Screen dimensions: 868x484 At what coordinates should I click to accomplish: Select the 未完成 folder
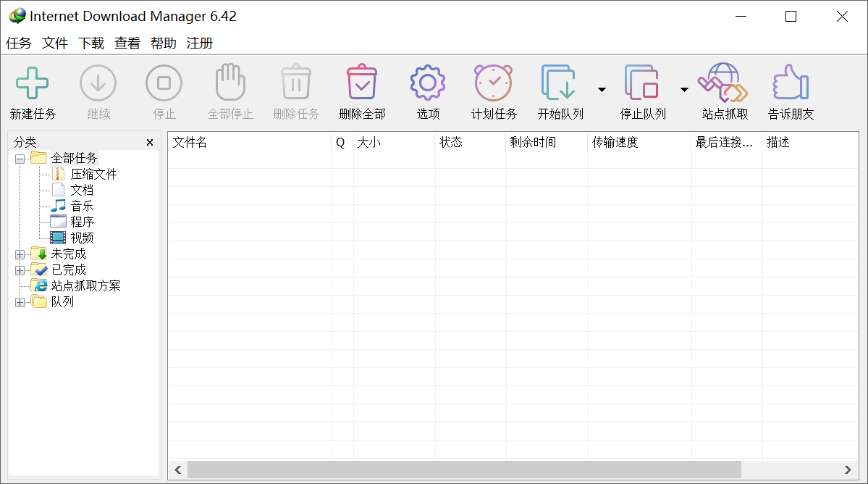(69, 254)
